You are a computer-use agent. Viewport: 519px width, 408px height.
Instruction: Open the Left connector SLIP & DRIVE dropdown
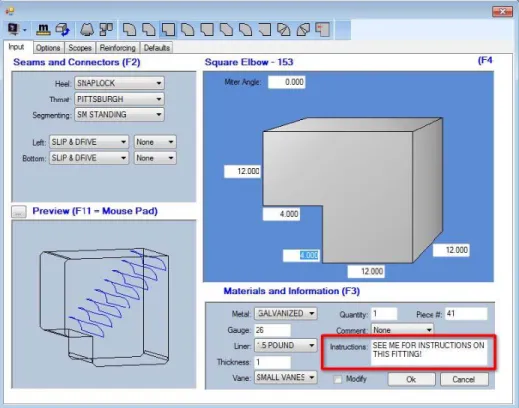point(89,142)
